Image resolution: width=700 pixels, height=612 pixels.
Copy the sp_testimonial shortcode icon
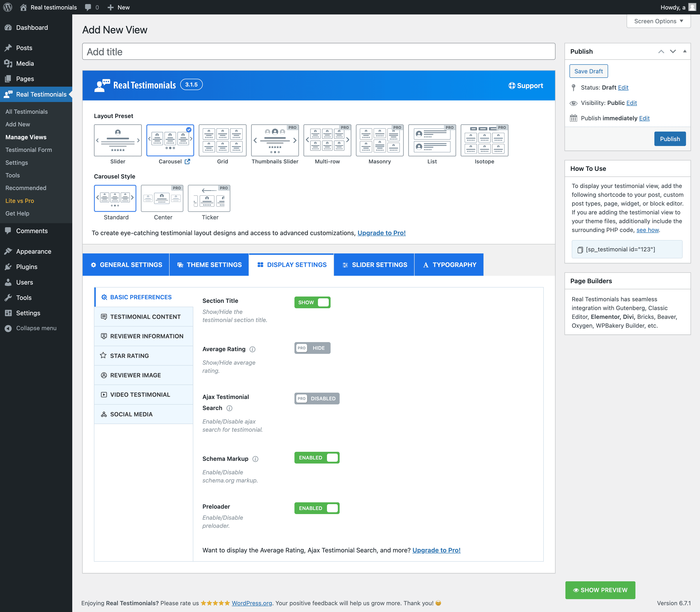580,250
